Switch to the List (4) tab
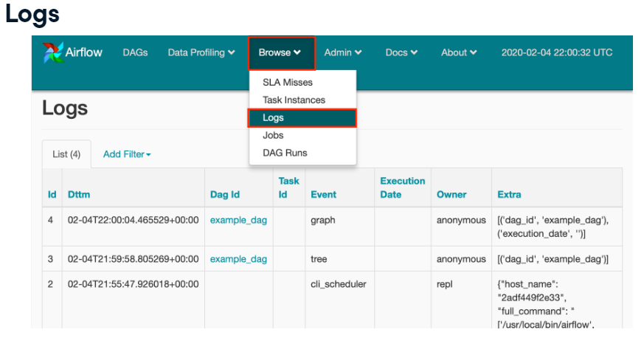 [x=66, y=154]
